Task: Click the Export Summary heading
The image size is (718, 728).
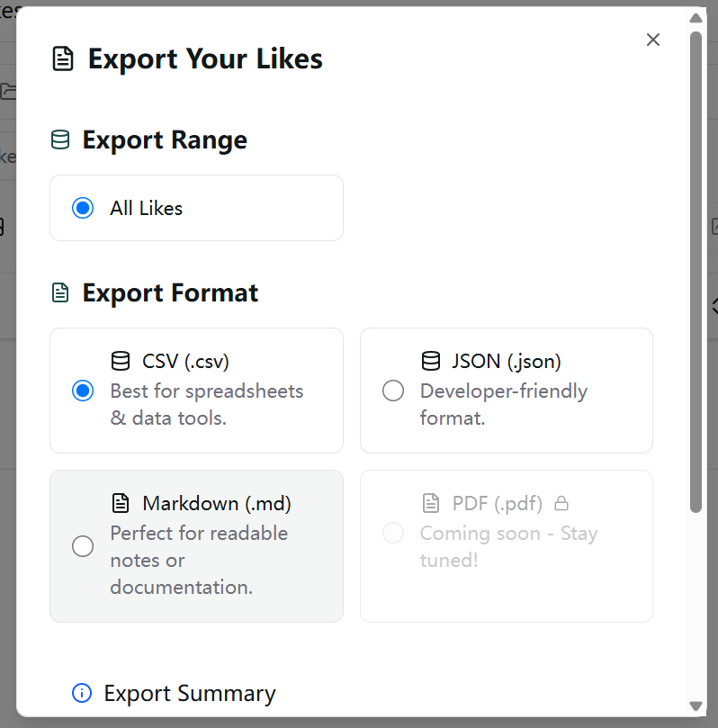Action: (x=190, y=694)
